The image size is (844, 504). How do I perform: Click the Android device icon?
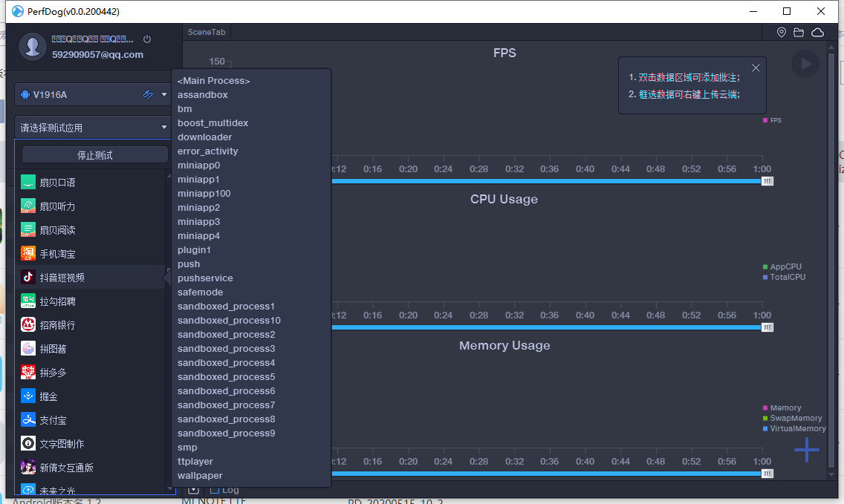(25, 95)
